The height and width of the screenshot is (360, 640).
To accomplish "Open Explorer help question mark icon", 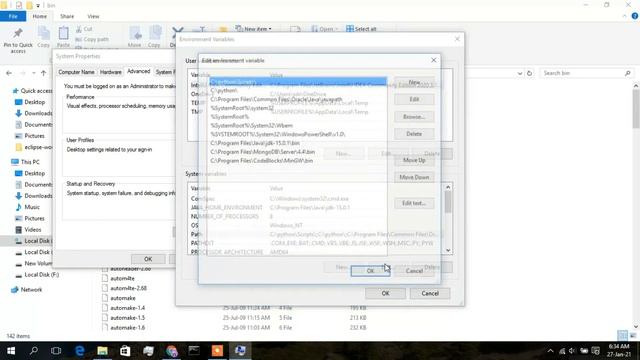I will coord(635,16).
